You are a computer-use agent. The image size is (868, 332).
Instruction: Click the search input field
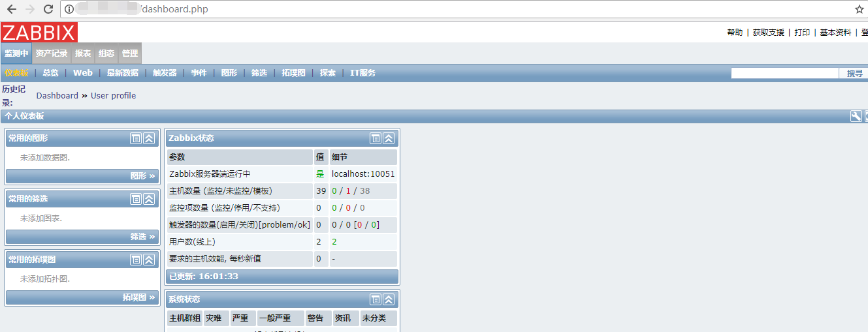coord(784,73)
